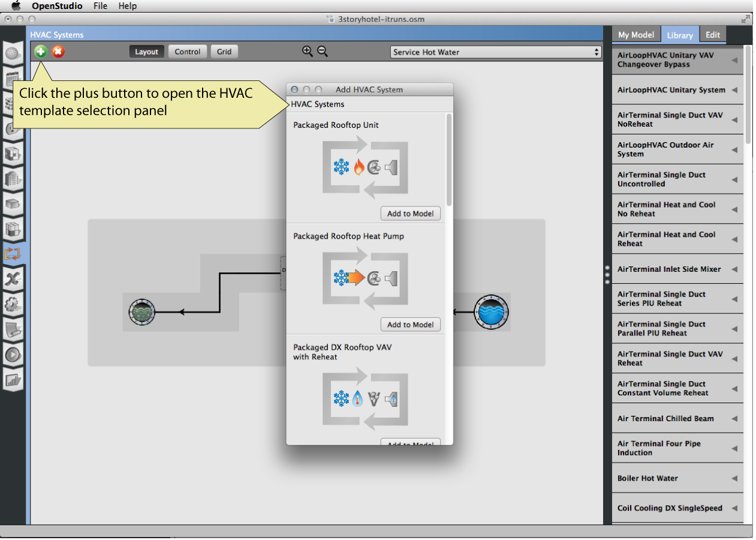Zoom in on the HVAC layout

(x=308, y=52)
